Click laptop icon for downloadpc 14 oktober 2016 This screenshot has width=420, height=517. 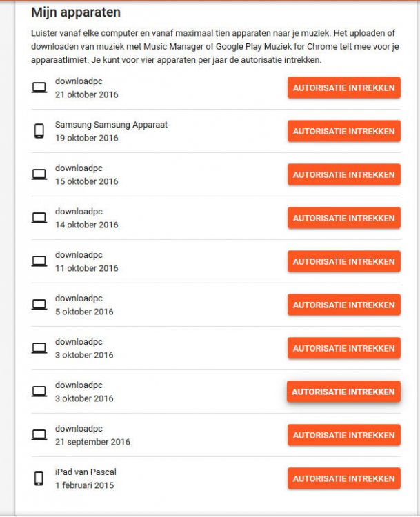click(x=39, y=218)
